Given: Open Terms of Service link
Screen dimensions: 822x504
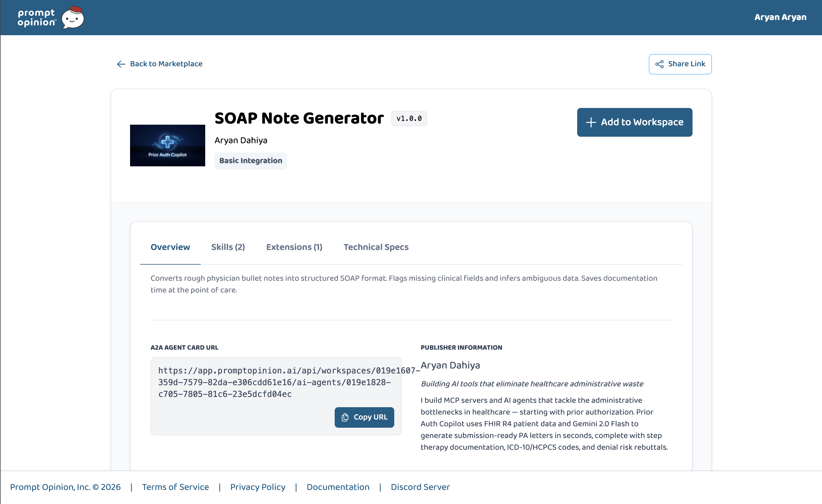Looking at the screenshot, I should coord(176,487).
